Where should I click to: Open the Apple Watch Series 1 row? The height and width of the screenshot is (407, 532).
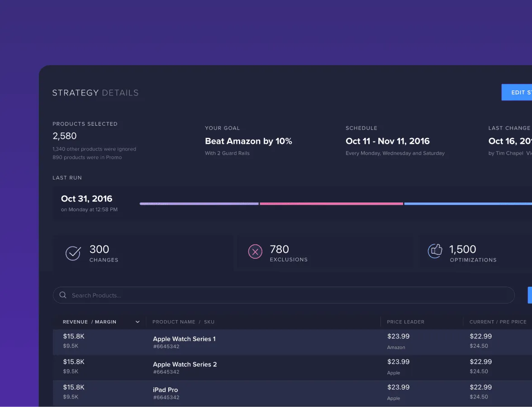coord(292,342)
